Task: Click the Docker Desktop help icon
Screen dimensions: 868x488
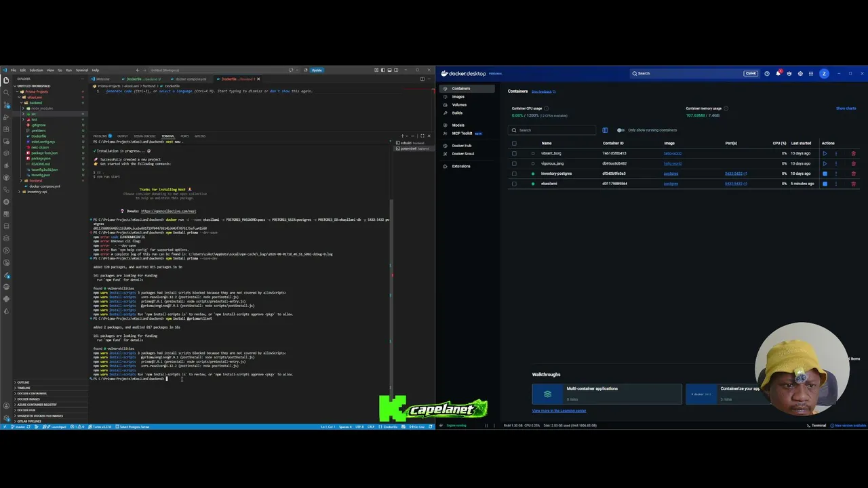Action: coord(767,73)
